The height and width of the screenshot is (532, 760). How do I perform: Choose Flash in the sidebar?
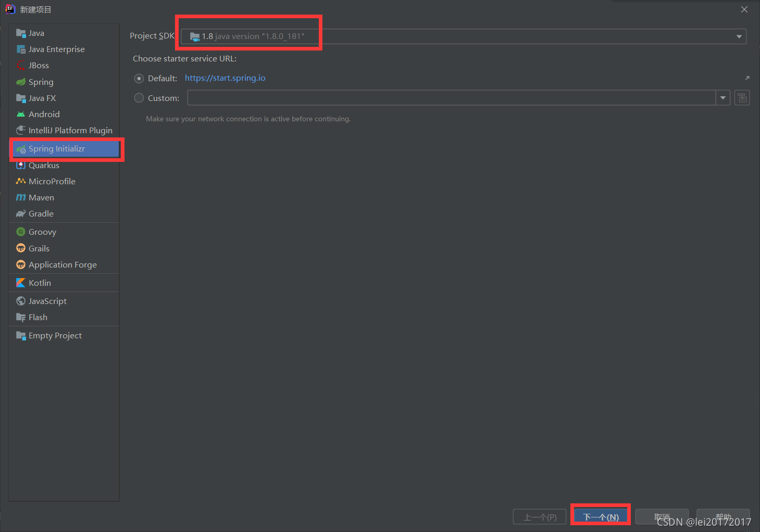(x=64, y=317)
